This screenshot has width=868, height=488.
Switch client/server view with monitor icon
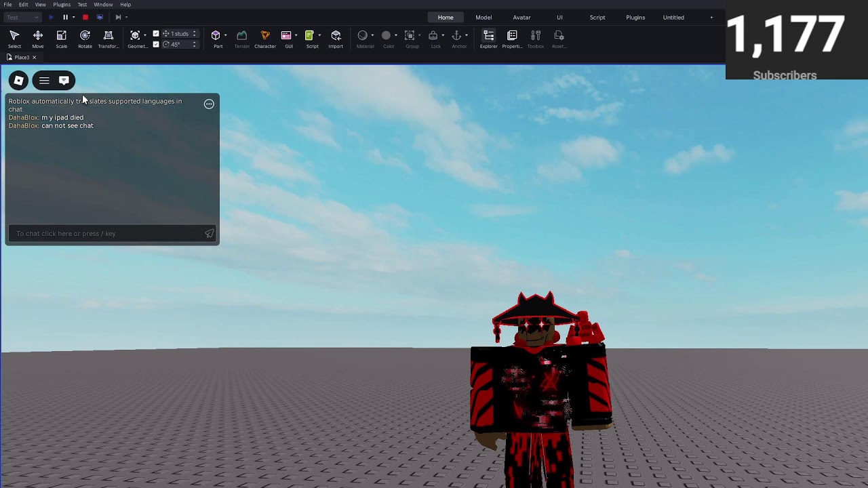pos(100,17)
